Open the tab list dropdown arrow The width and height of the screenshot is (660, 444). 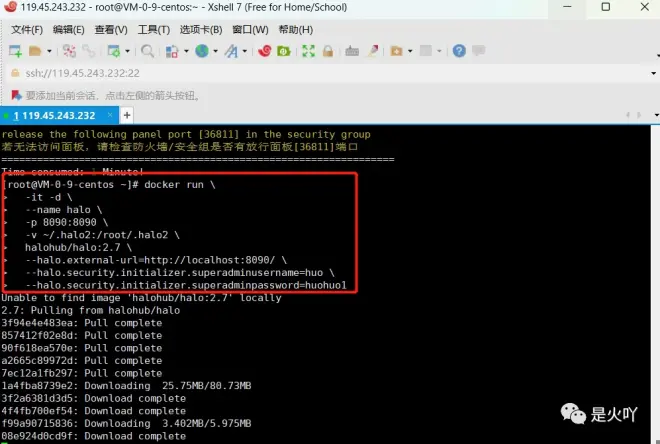point(657,115)
